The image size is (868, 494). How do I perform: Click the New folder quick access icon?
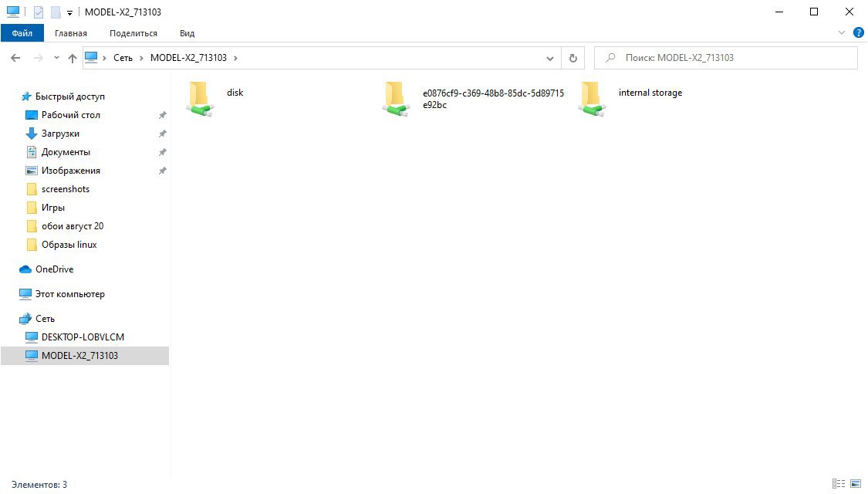[x=56, y=12]
